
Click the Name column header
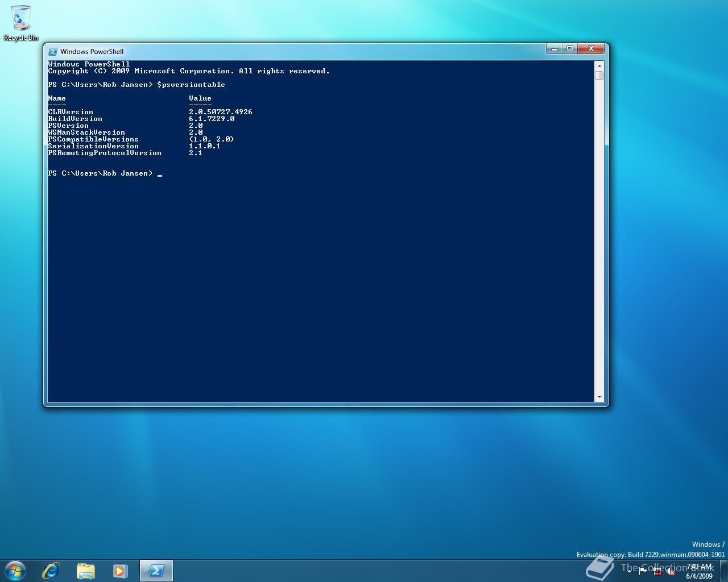point(57,98)
